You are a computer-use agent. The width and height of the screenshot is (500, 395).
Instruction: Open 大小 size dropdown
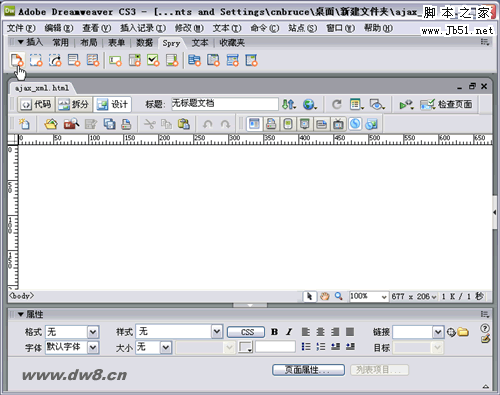(166, 348)
